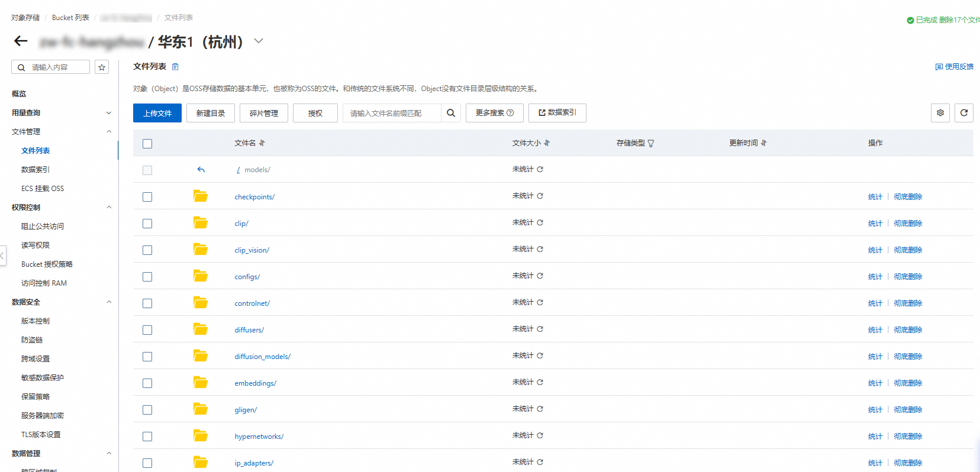
Task: Check the box for clip_vision/ row
Action: [x=147, y=250]
